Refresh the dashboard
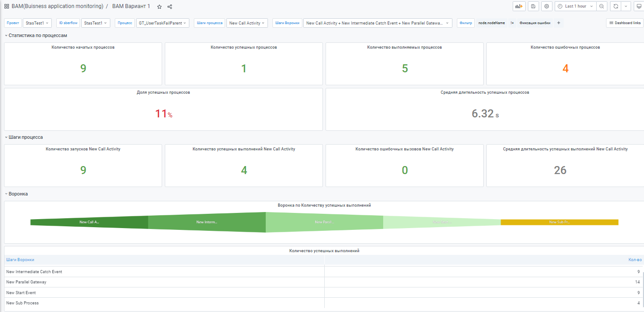This screenshot has width=644, height=312. coord(616,6)
